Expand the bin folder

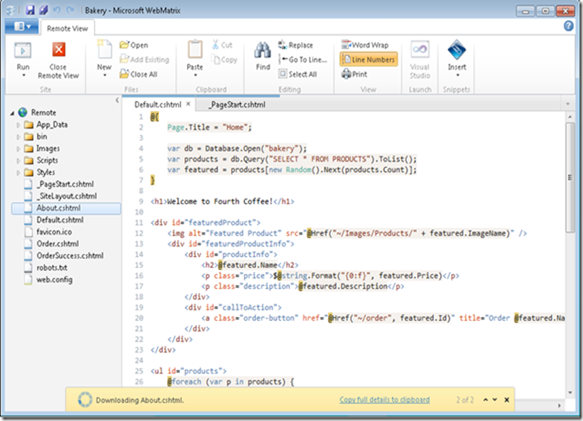point(18,137)
